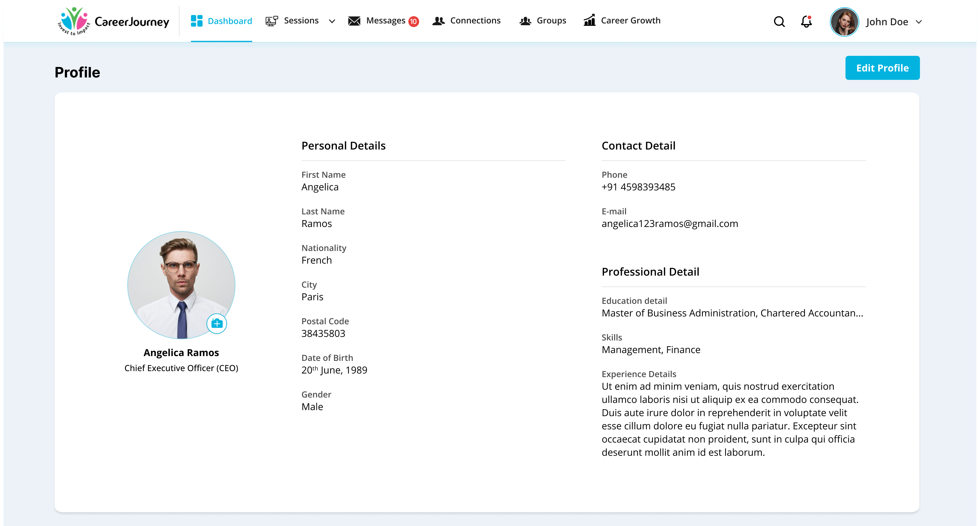Click the John Doe user name
The width and height of the screenshot is (980, 526).
pos(887,22)
